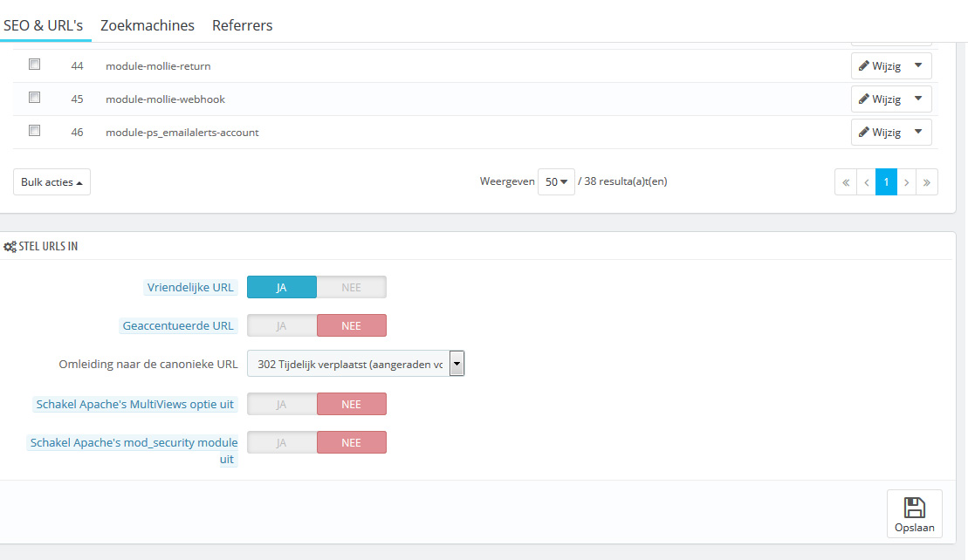Click the Stel URLs in gears icon

(10, 247)
